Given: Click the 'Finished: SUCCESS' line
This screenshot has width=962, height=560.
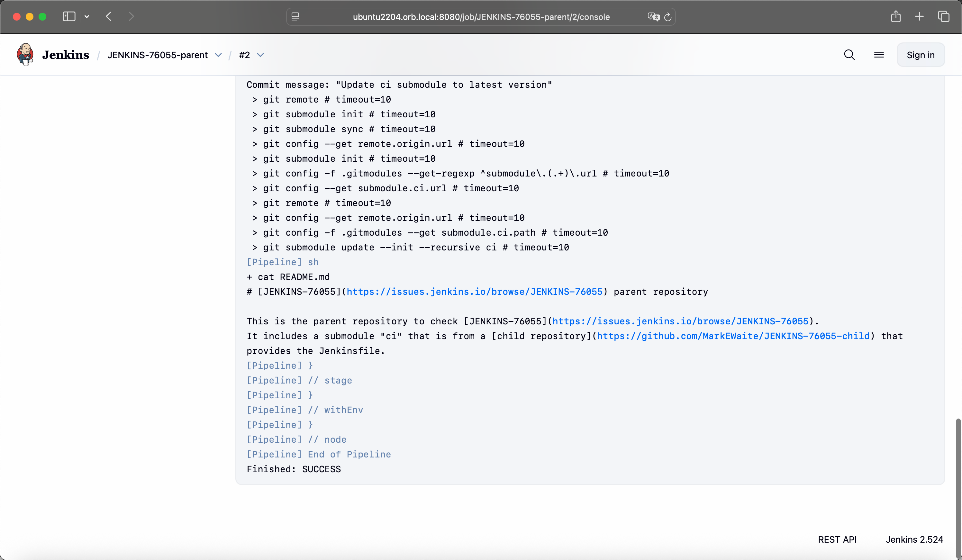Looking at the screenshot, I should 294,469.
